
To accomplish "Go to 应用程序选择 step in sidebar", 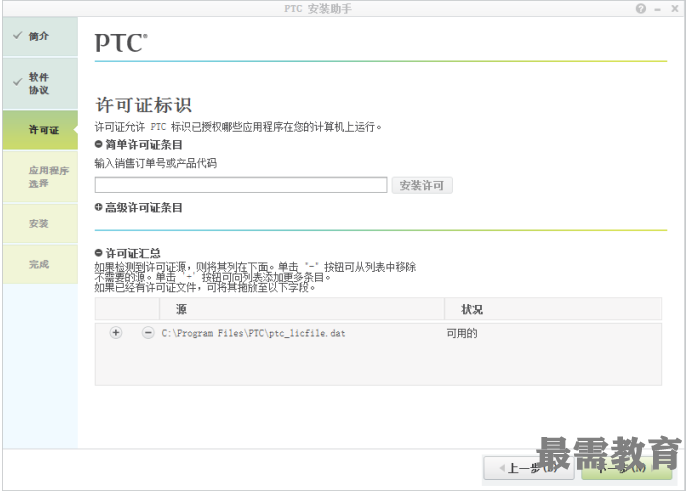I will (x=40, y=176).
